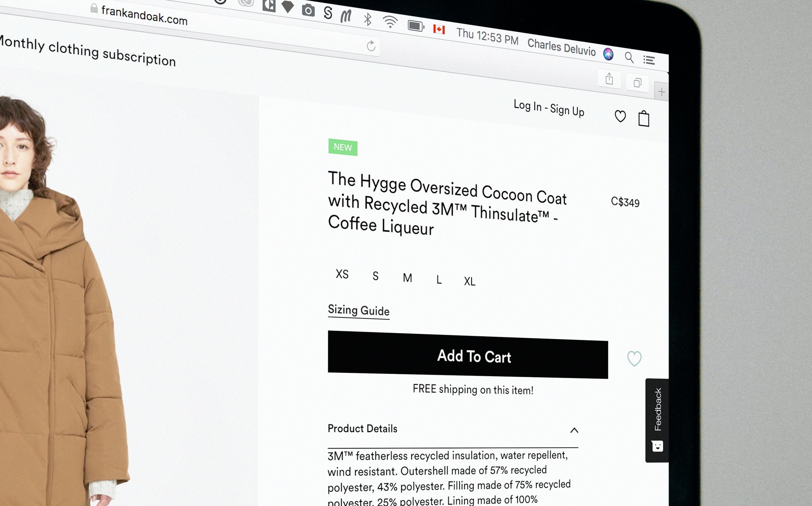Viewport: 812px width, 506px height.
Task: Click Add To Cart
Action: 468,355
